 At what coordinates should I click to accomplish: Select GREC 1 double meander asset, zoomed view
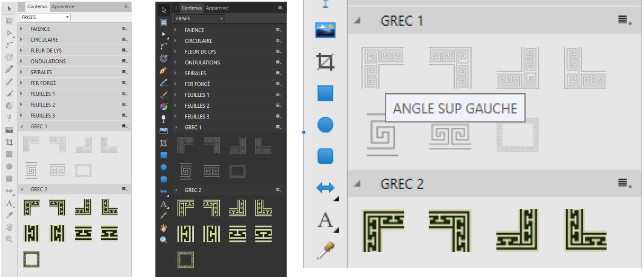[450, 136]
